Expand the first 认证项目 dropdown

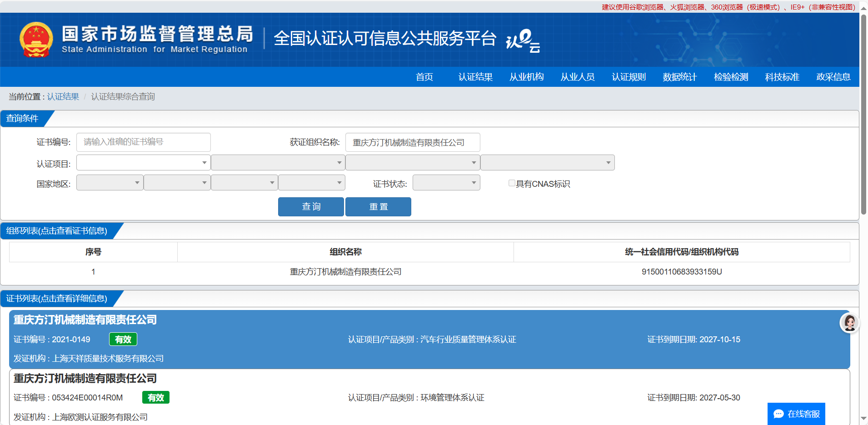pos(143,163)
